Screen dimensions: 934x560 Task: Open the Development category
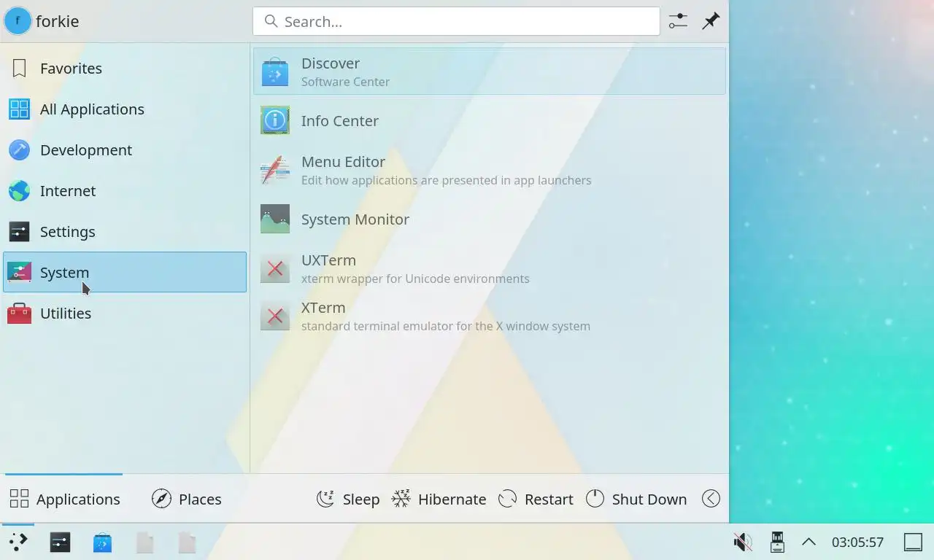pos(125,150)
